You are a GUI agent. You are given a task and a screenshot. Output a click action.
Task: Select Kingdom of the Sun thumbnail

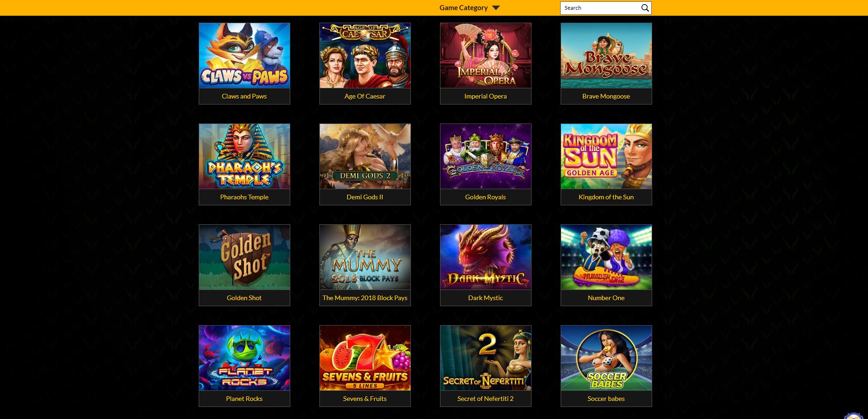pos(606,156)
